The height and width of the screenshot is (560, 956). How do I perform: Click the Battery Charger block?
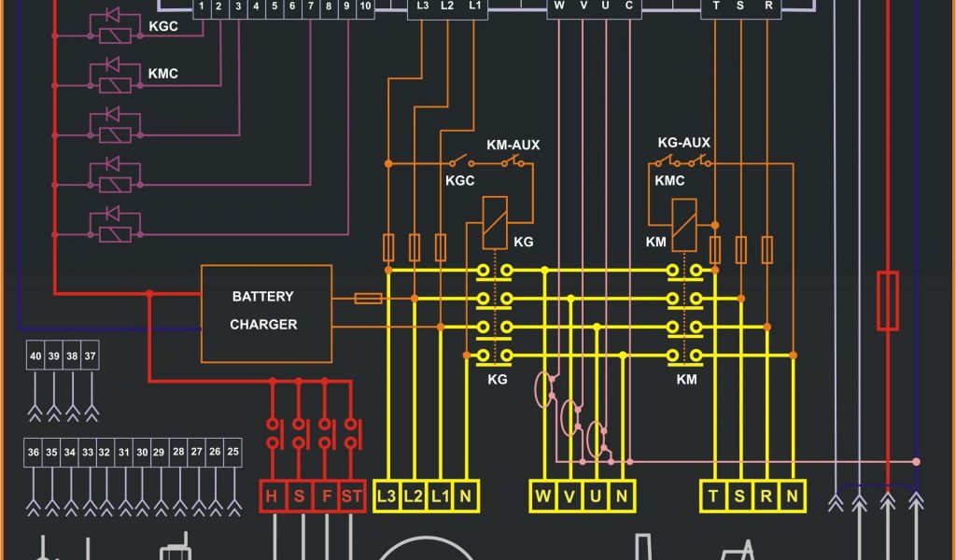pyautogui.click(x=267, y=313)
